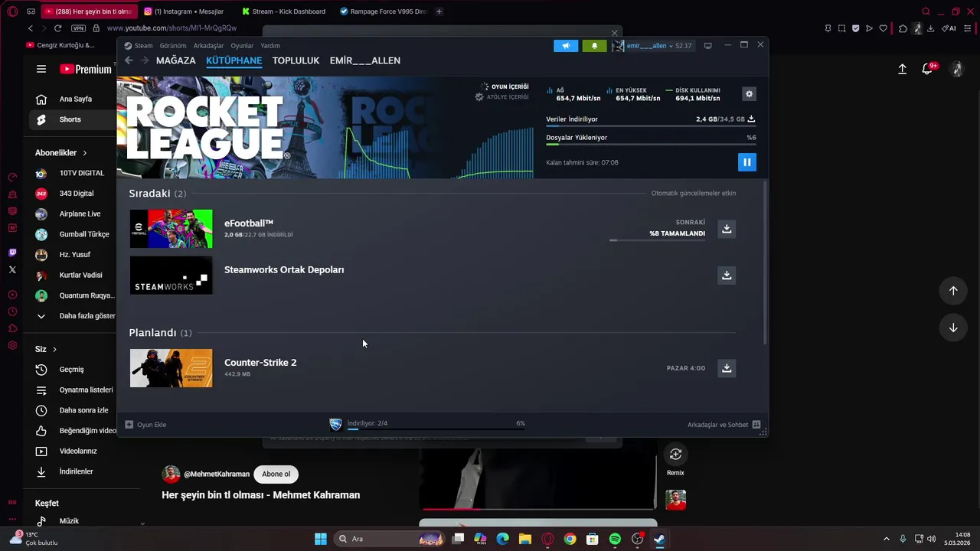Click download icon for Counter-Strike 2 row
The width and height of the screenshot is (980, 551).
coord(727,368)
